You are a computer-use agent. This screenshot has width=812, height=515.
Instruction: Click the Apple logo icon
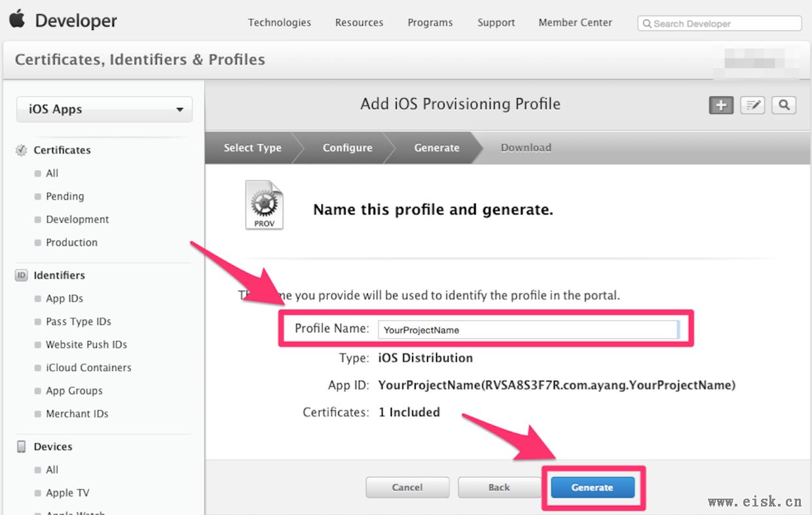(17, 19)
